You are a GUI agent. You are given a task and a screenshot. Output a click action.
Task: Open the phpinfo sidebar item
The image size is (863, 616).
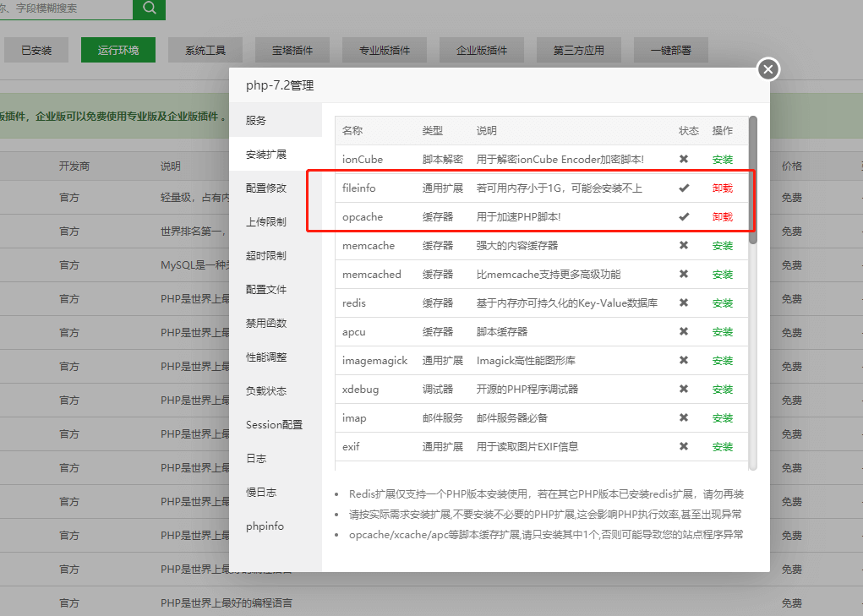click(265, 526)
